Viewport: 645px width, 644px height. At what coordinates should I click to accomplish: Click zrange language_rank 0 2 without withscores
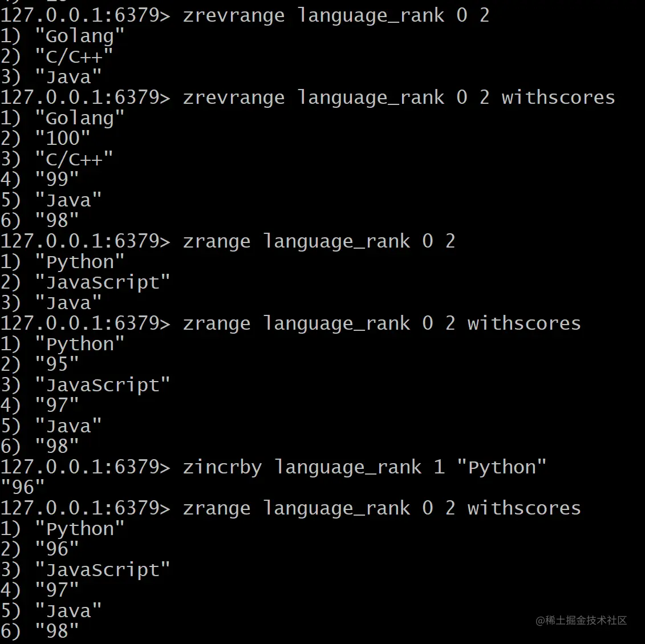319,241
